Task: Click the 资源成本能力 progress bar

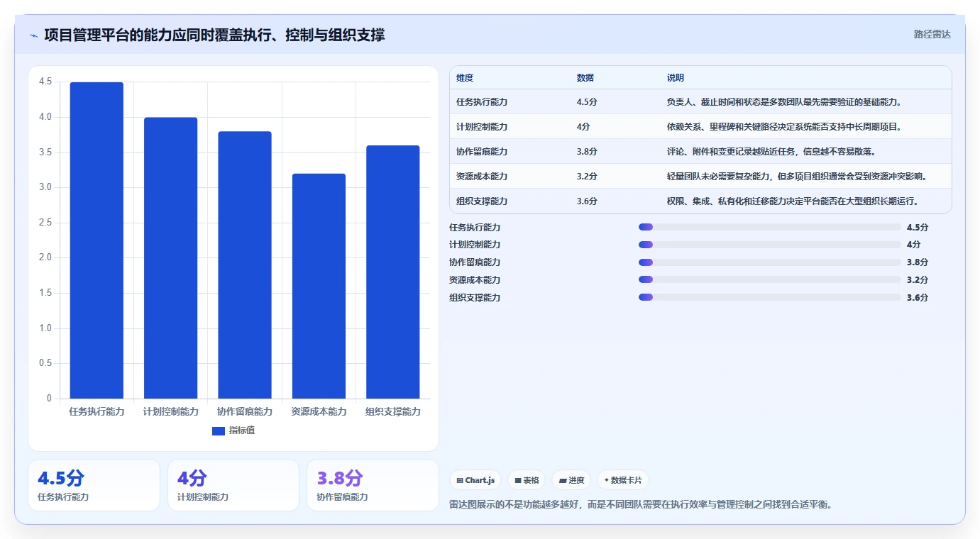Action: [769, 279]
